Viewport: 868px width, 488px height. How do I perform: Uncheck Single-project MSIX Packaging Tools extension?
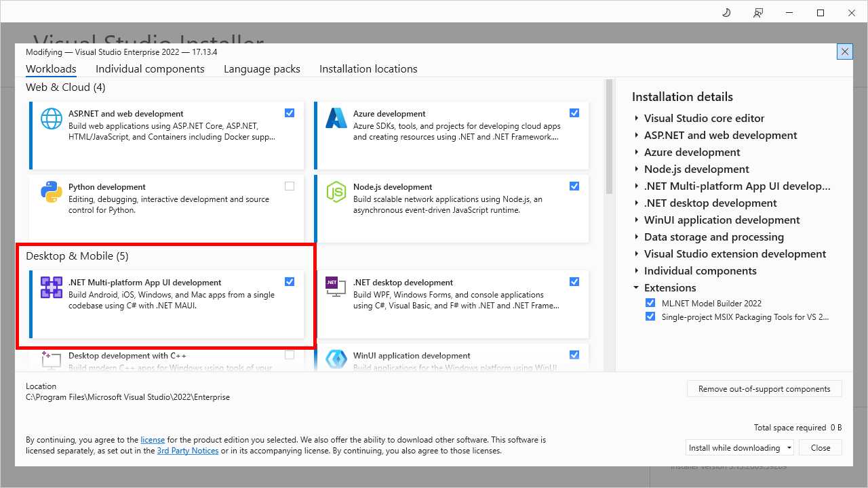coord(650,317)
